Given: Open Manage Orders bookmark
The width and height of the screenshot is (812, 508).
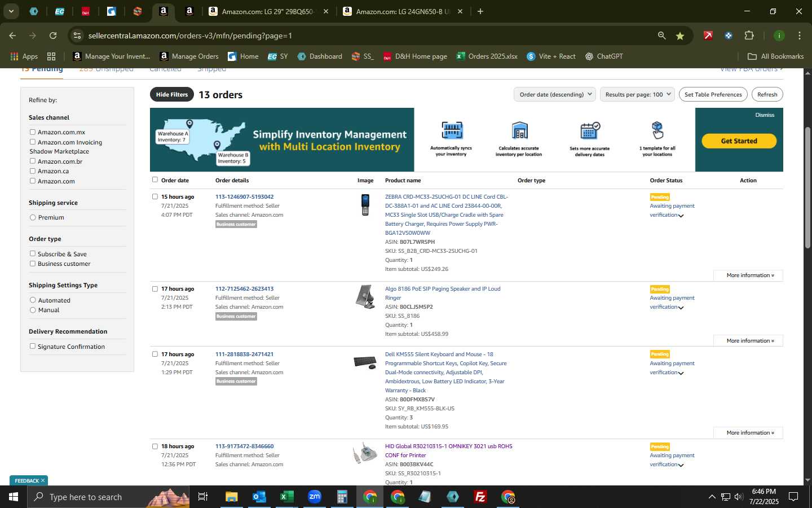Looking at the screenshot, I should click(x=189, y=56).
